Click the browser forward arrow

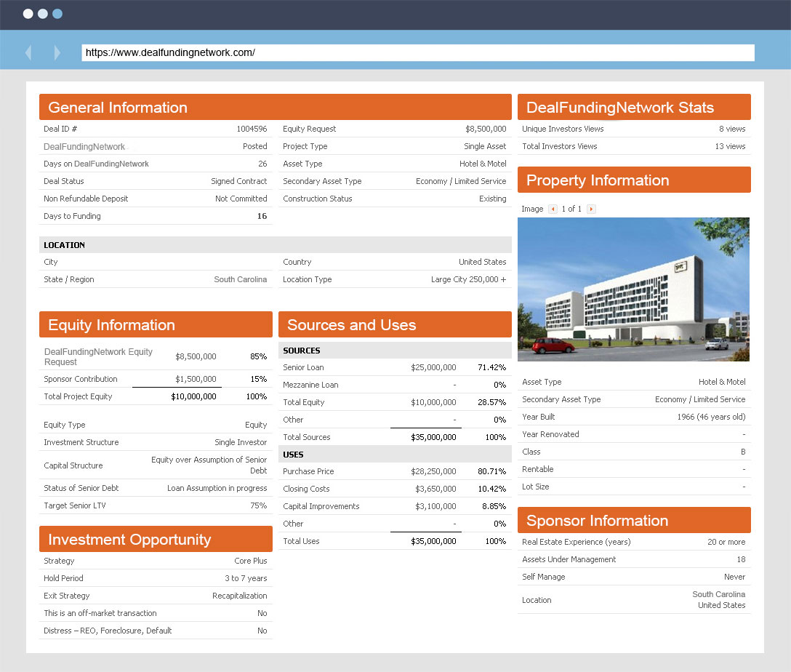[x=57, y=52]
